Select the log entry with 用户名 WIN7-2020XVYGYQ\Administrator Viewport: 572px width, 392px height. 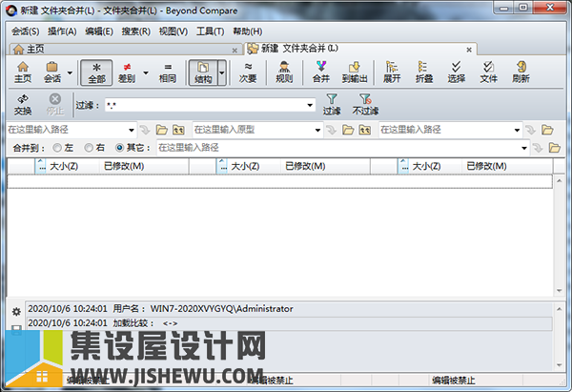point(290,309)
